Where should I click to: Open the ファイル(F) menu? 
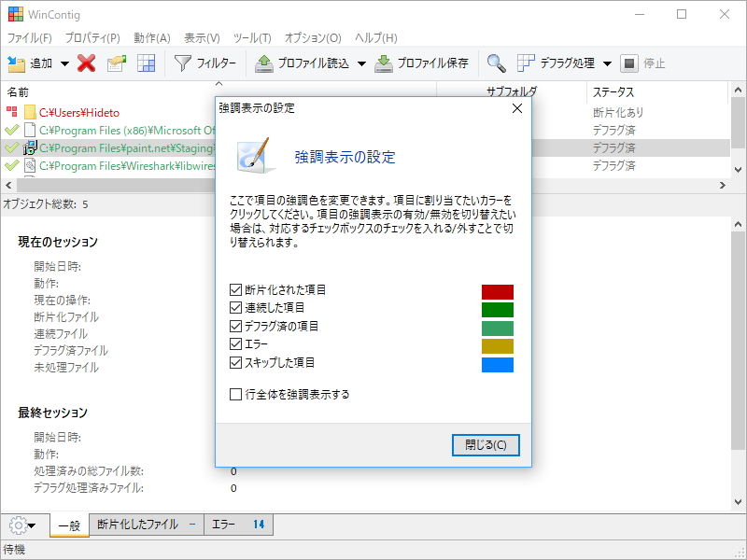tap(30, 37)
